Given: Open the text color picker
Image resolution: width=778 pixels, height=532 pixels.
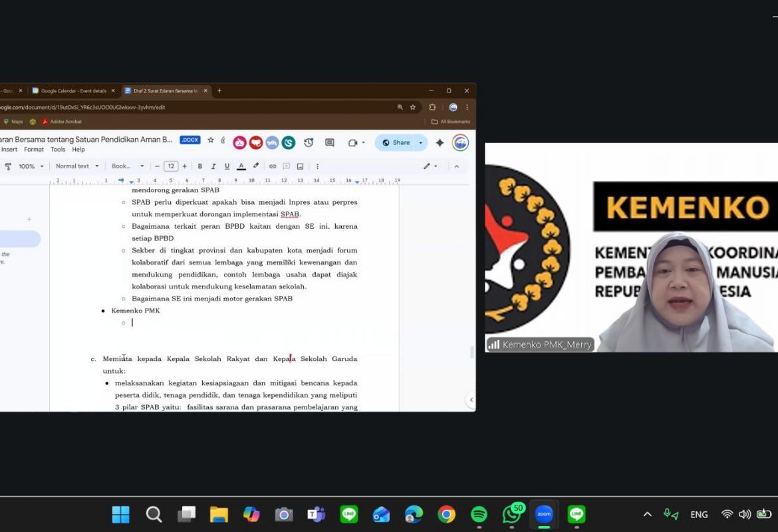Looking at the screenshot, I should [241, 166].
